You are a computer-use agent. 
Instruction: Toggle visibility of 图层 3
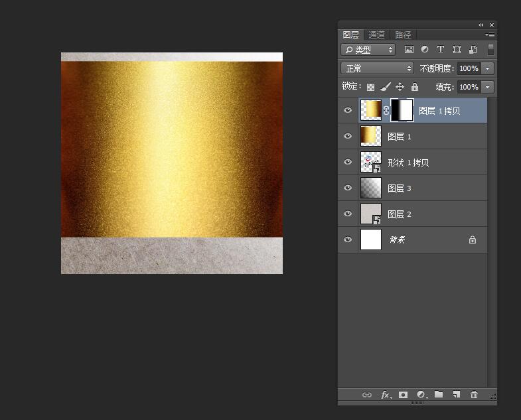click(x=348, y=188)
